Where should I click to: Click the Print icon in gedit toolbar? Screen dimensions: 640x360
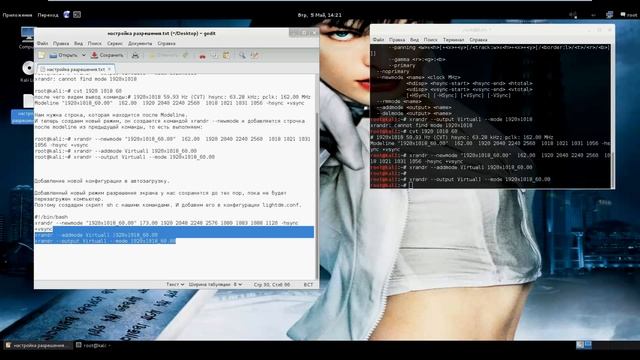click(135, 55)
